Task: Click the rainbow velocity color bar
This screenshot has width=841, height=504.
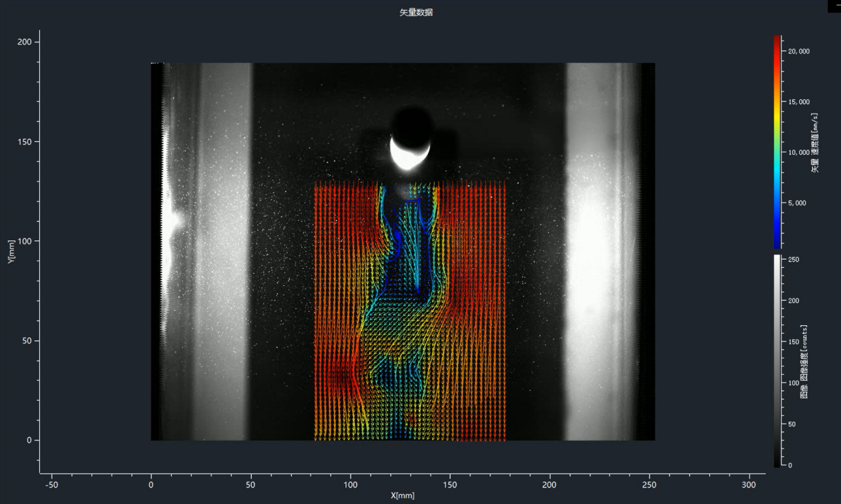Action: pos(777,141)
